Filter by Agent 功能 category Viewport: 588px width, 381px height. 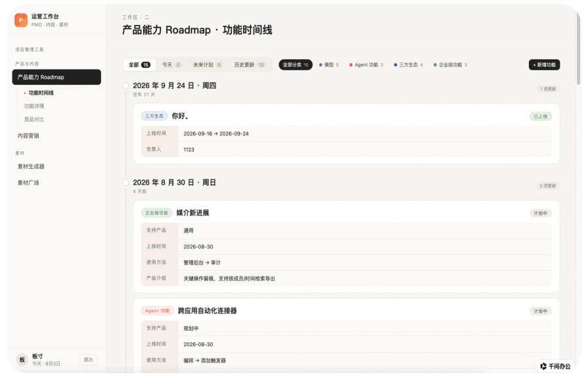coord(366,65)
